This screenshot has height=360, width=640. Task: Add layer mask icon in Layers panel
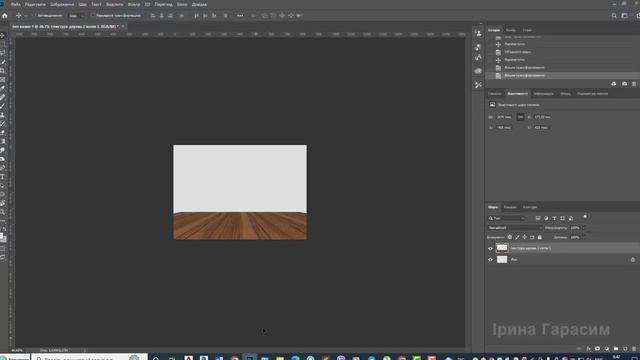(x=597, y=349)
